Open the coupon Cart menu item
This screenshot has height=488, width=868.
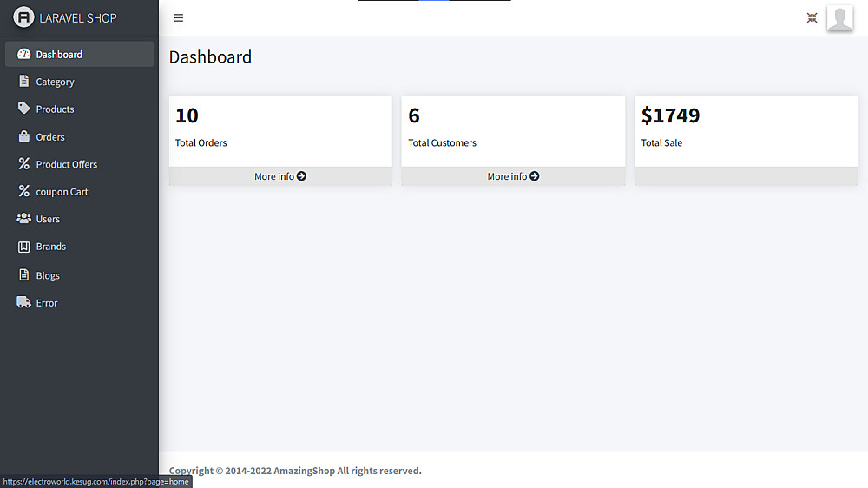62,192
